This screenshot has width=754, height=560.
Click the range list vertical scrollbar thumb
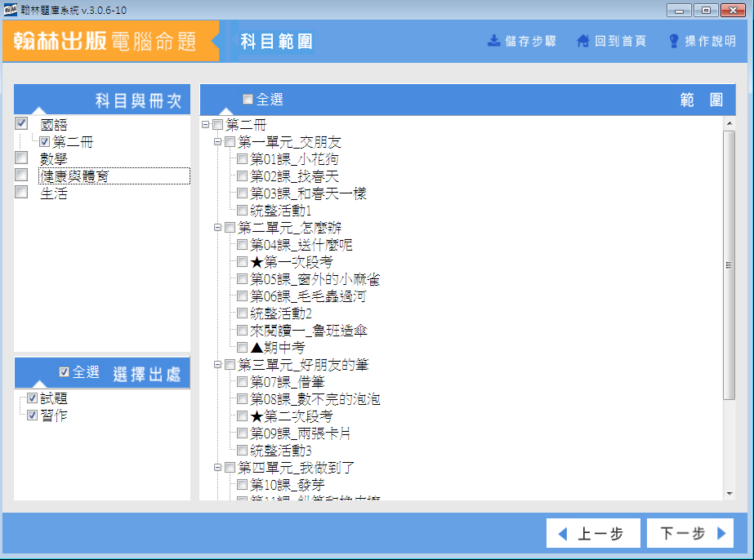click(x=729, y=264)
